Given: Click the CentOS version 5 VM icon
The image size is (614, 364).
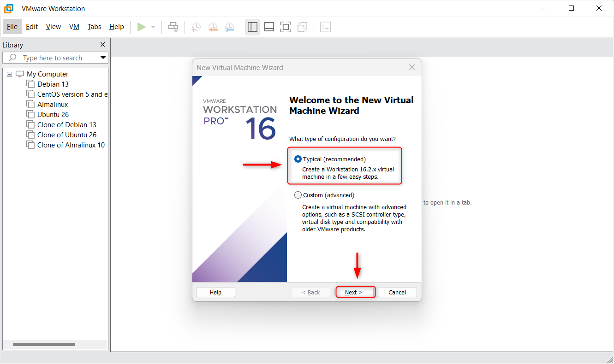Looking at the screenshot, I should (30, 94).
